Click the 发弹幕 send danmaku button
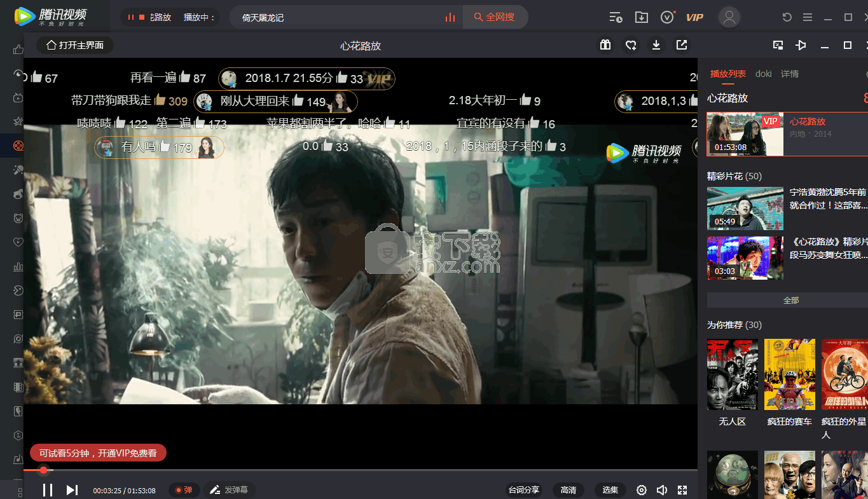This screenshot has height=499, width=868. 229,490
